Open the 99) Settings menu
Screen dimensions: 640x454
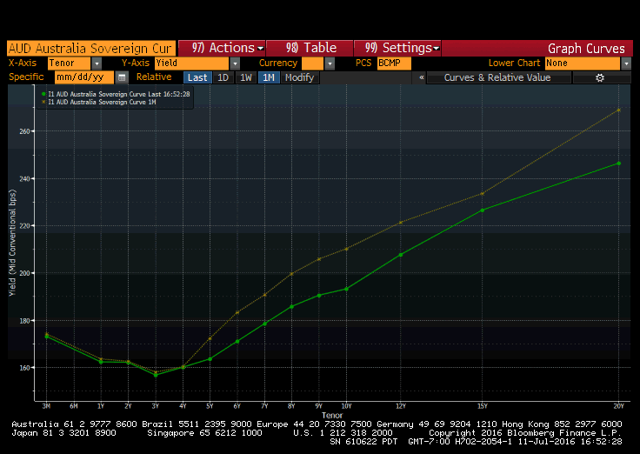click(398, 48)
